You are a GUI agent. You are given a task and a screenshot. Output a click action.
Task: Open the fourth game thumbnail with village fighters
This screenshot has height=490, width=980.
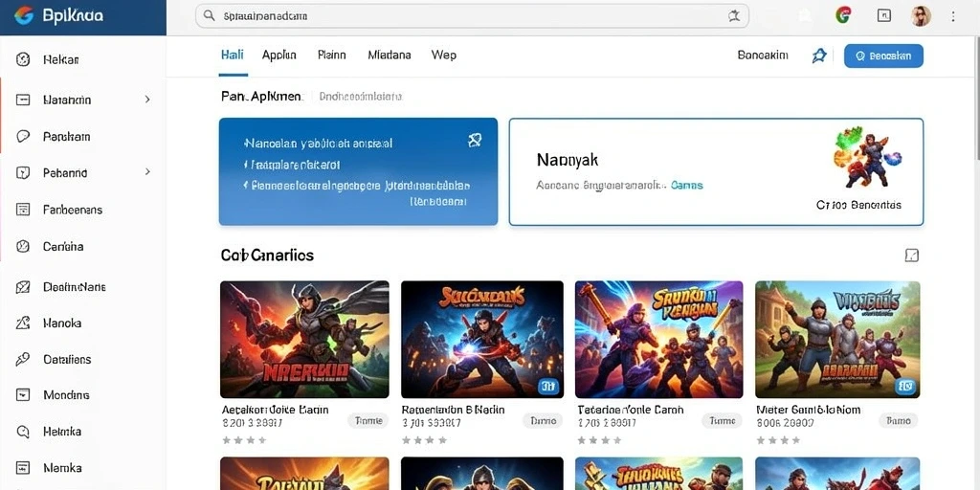tap(837, 340)
